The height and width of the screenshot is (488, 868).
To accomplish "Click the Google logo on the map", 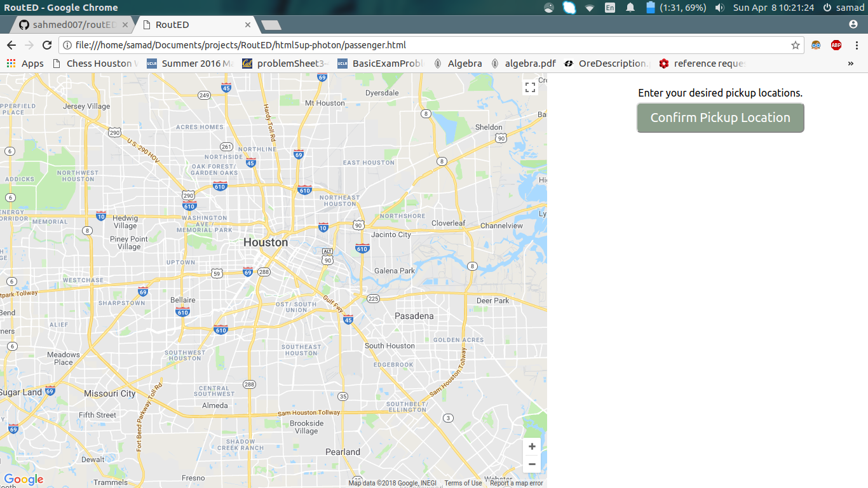I will (x=24, y=480).
